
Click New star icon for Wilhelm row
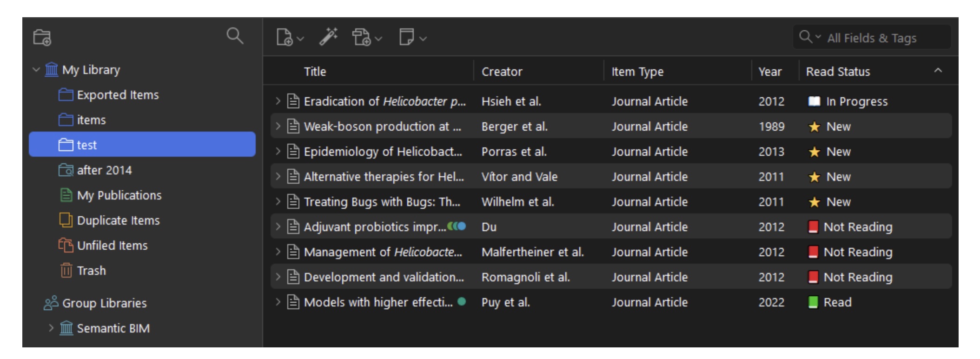[x=814, y=202]
